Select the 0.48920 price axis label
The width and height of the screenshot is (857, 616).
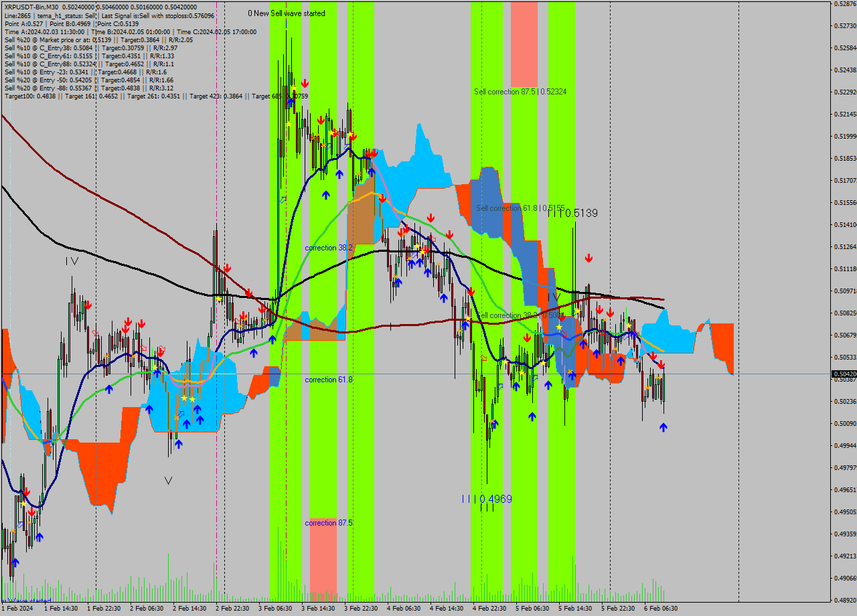coord(846,601)
